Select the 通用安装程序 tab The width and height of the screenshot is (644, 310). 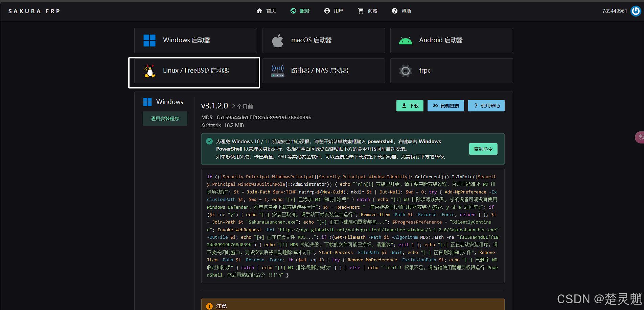165,119
